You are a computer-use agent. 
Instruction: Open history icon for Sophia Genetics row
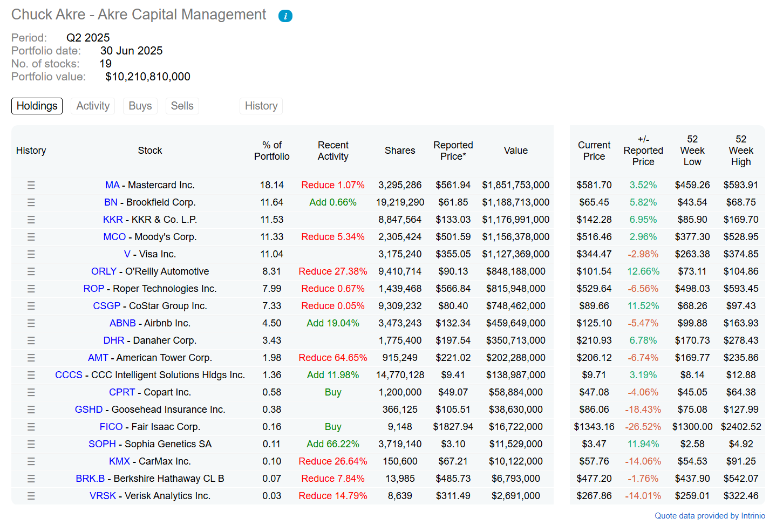(31, 444)
